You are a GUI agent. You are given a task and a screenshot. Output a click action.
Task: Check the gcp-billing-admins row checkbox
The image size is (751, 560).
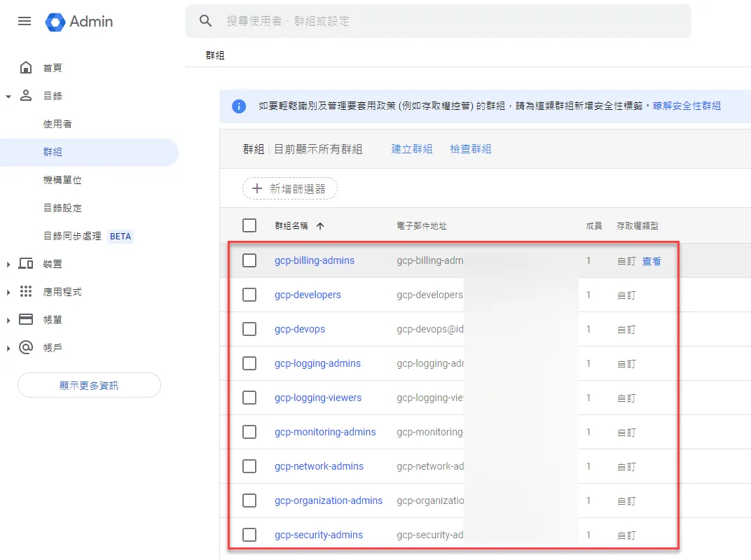249,260
